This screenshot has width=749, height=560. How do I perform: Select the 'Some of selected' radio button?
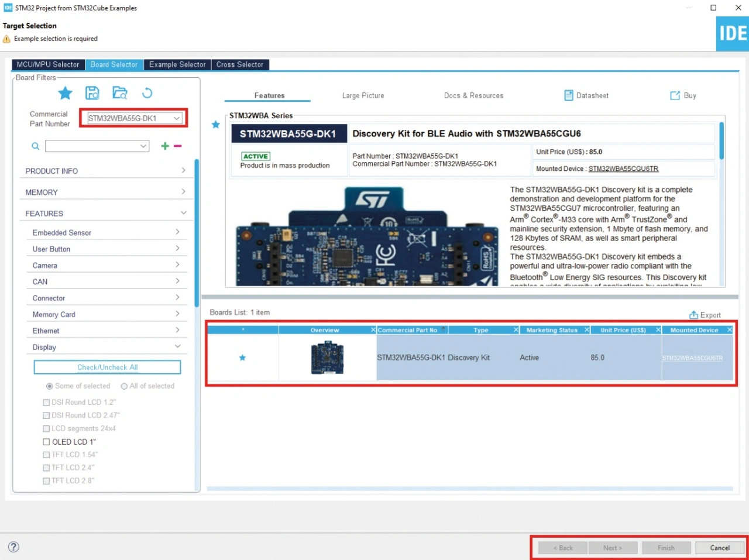tap(49, 386)
